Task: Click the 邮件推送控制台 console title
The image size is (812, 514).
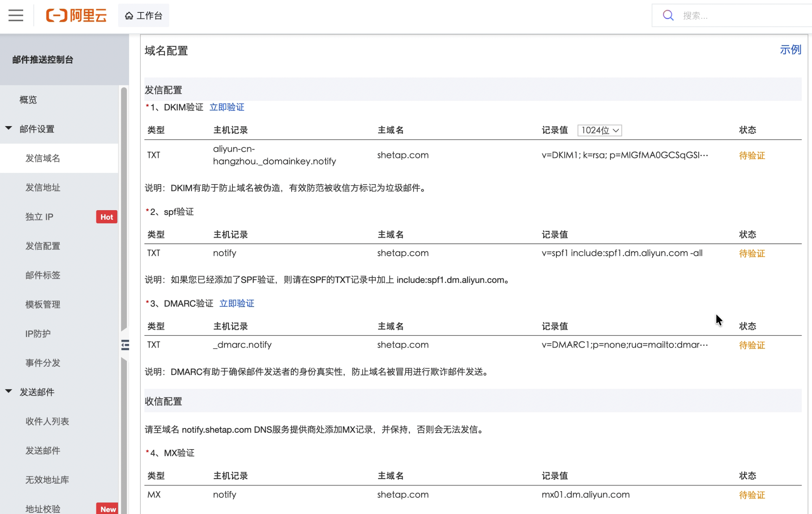Action: (x=43, y=60)
